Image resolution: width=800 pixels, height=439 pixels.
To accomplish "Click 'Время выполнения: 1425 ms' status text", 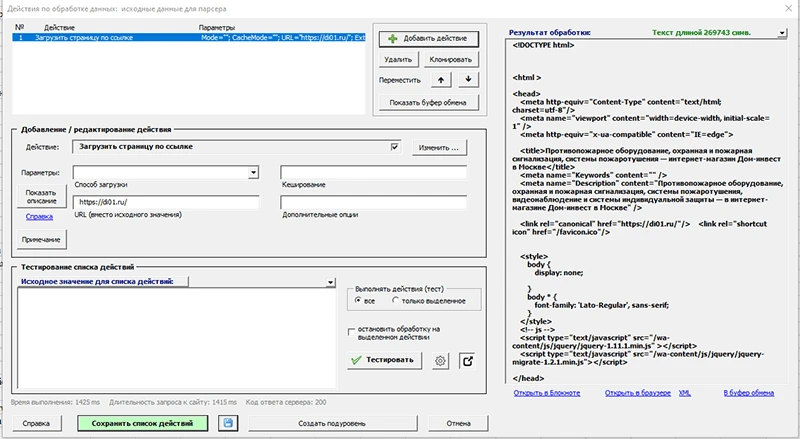I will click(x=55, y=402).
